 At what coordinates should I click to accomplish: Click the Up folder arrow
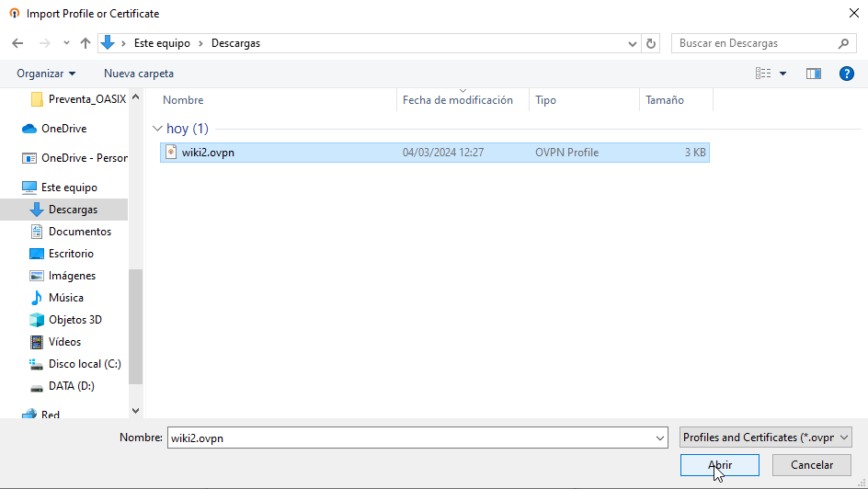pyautogui.click(x=86, y=43)
